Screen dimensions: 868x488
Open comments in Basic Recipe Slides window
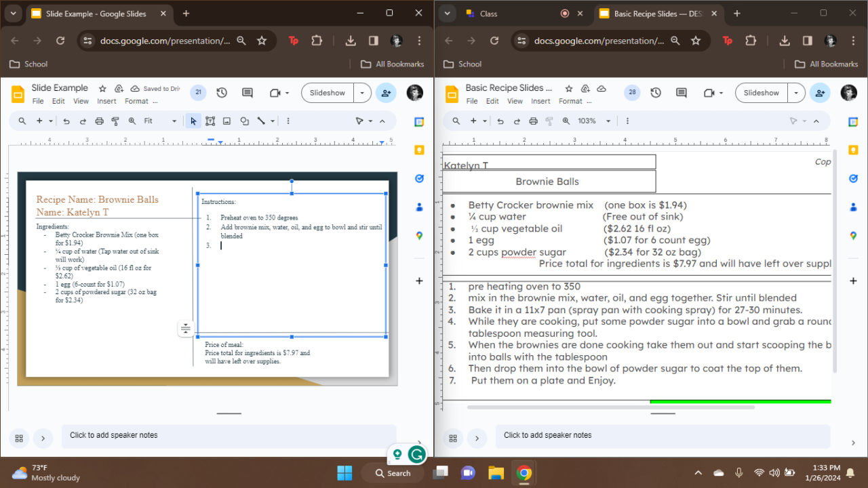click(x=681, y=93)
